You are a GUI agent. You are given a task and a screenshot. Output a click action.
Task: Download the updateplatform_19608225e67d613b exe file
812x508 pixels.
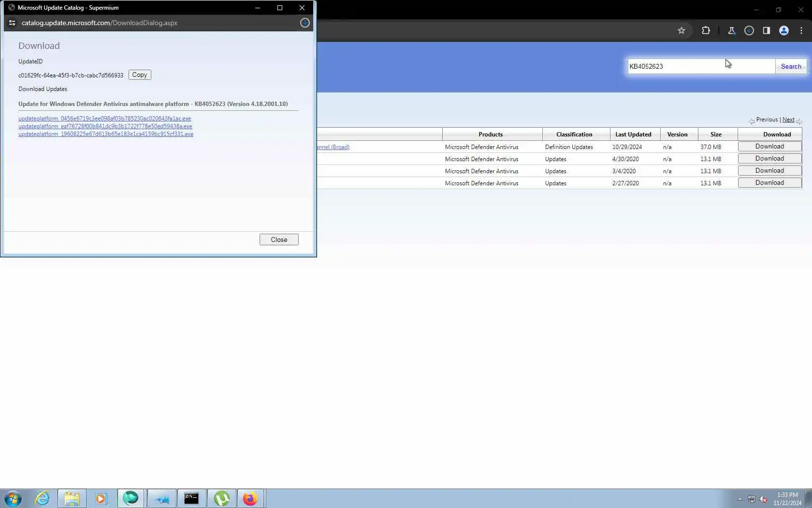[x=106, y=134]
